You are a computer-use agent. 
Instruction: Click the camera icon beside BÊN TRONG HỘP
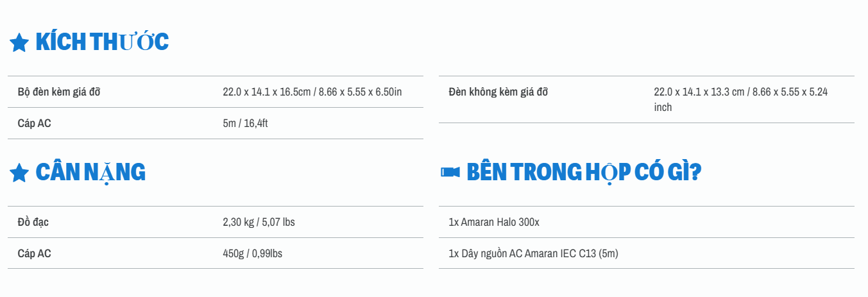coord(450,172)
